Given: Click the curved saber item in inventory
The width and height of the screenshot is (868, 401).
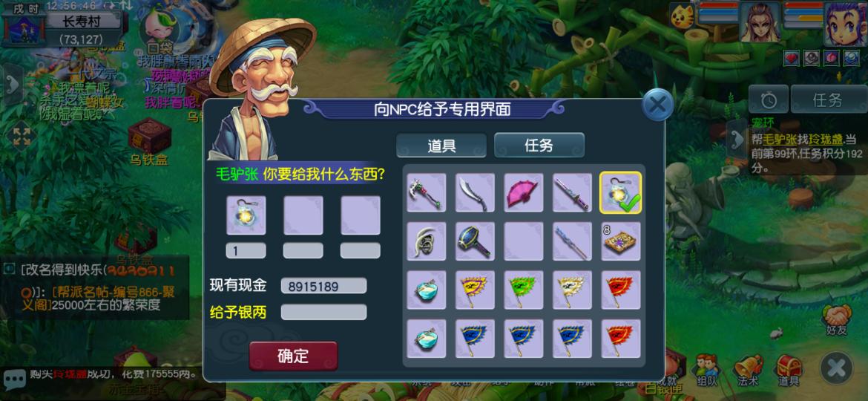Looking at the screenshot, I should tap(475, 193).
